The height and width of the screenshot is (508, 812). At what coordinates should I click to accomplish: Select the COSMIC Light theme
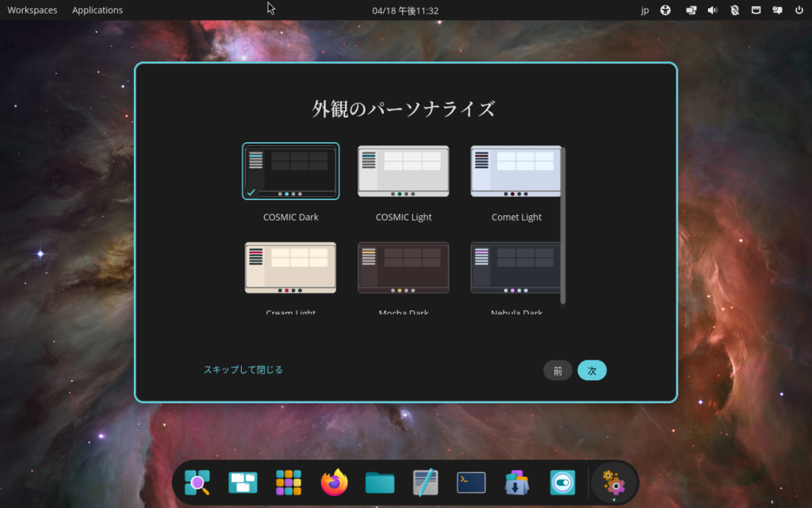pos(403,171)
